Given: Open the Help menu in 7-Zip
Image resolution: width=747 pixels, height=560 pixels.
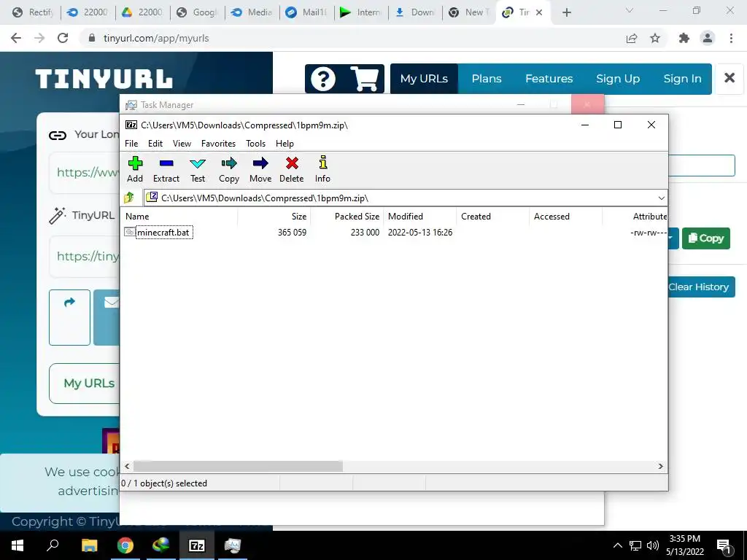Looking at the screenshot, I should [x=285, y=144].
